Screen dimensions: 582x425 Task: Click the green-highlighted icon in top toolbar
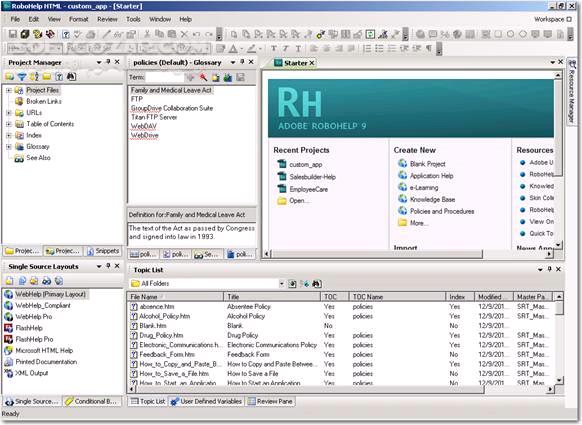pos(370,34)
